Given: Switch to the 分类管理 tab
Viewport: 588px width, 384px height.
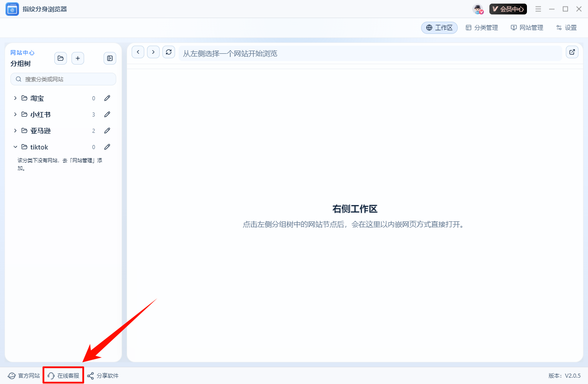Looking at the screenshot, I should point(482,28).
